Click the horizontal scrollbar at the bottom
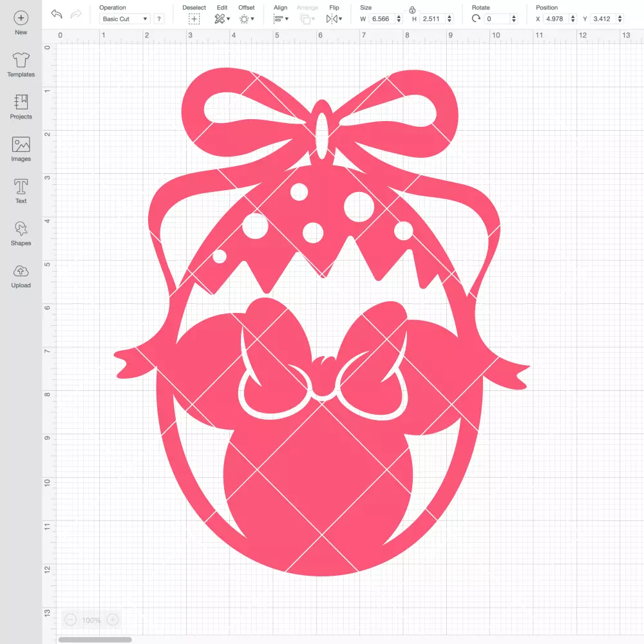This screenshot has width=644, height=644. tap(95, 639)
